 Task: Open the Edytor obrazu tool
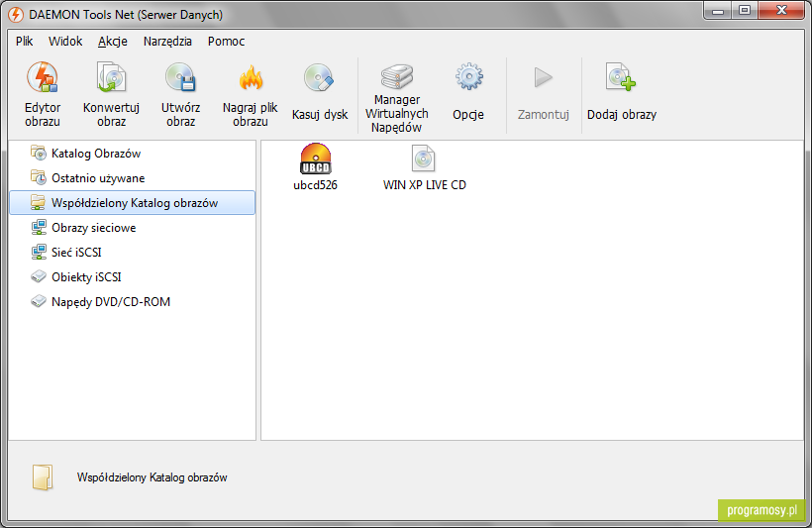(x=43, y=94)
